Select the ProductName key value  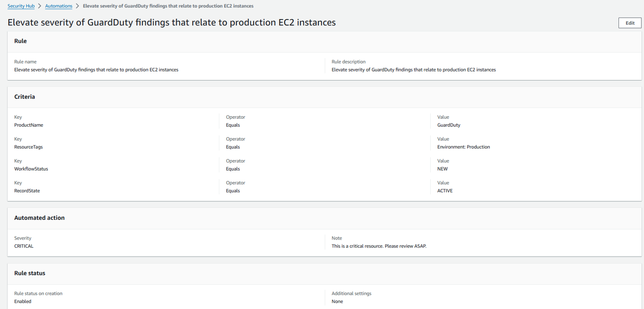click(29, 125)
